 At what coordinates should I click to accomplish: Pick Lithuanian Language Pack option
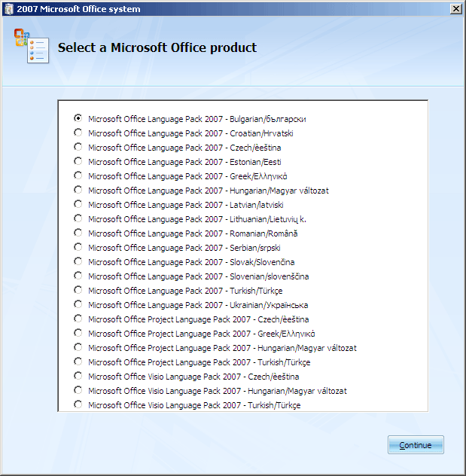tap(78, 218)
